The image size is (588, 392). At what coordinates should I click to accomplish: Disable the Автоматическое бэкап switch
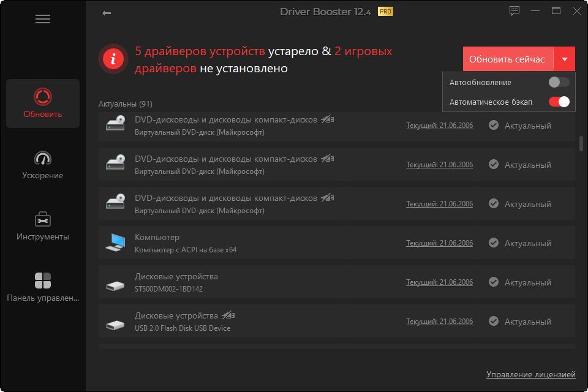click(x=559, y=102)
